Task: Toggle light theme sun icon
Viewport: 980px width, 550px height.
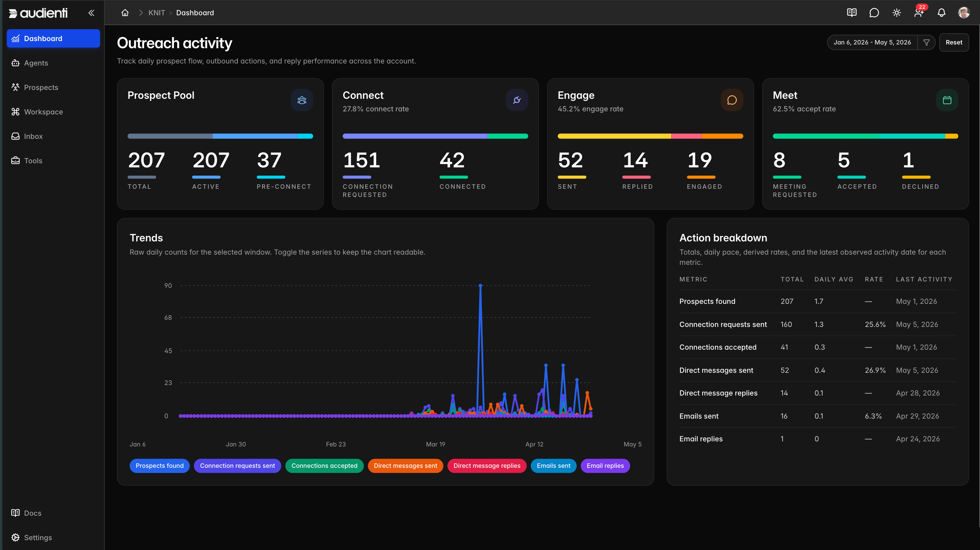Action: [x=897, y=13]
